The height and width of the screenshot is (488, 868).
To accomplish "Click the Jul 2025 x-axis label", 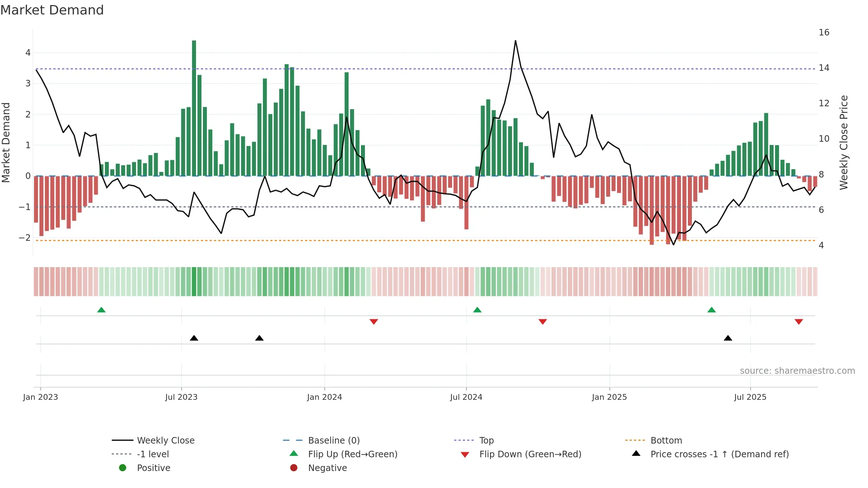I will click(750, 397).
